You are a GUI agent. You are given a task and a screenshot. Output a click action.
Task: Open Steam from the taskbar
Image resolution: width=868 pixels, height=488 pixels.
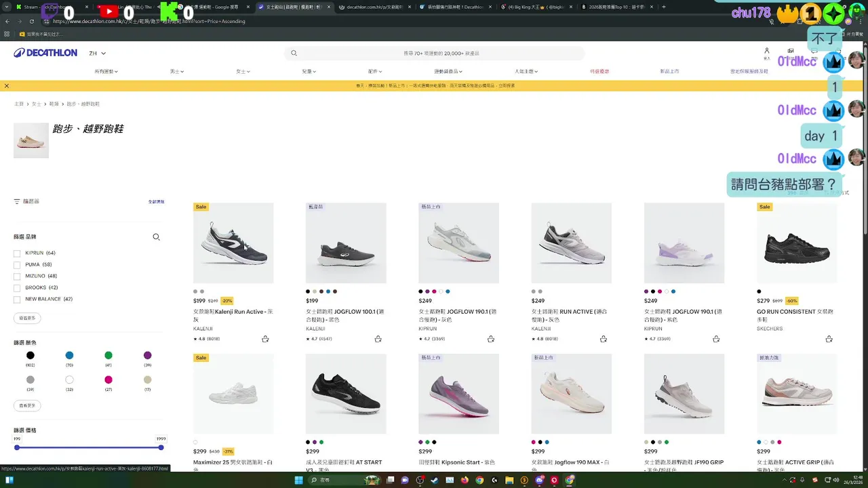[435, 480]
